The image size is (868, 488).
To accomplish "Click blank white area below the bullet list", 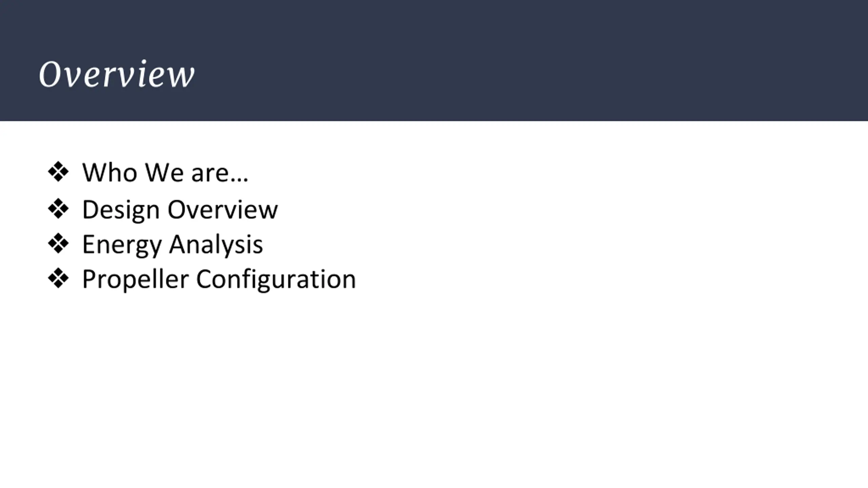I will pos(434,390).
